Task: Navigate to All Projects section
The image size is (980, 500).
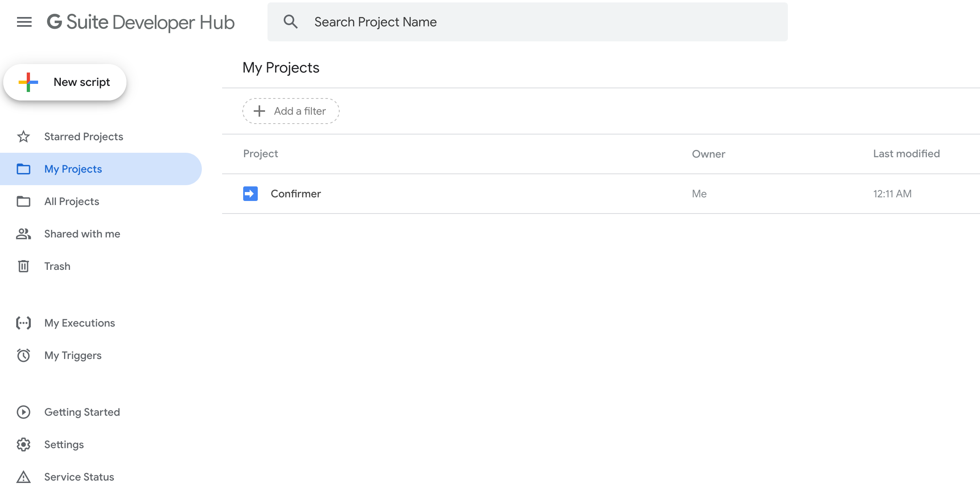Action: 71,201
